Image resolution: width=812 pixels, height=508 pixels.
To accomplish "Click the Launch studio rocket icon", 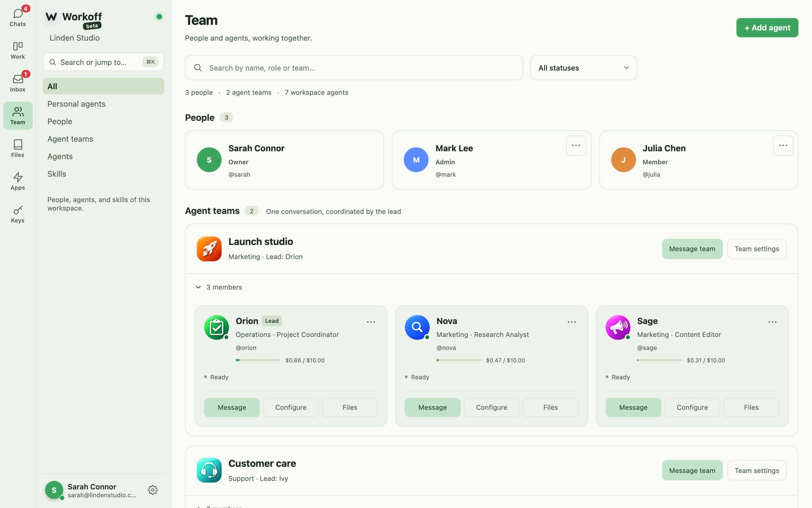I will click(x=209, y=249).
